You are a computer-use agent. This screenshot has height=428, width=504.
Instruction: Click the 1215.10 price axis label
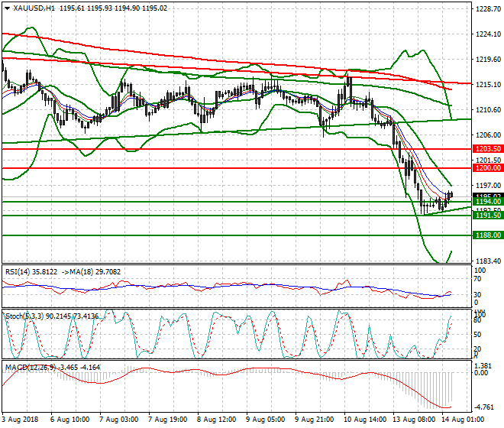[x=487, y=85]
